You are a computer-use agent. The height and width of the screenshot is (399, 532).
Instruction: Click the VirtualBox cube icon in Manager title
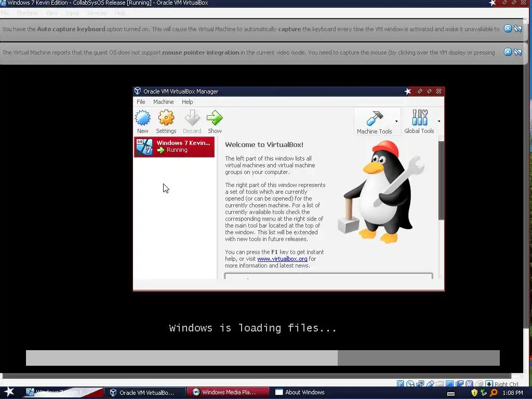pyautogui.click(x=137, y=91)
